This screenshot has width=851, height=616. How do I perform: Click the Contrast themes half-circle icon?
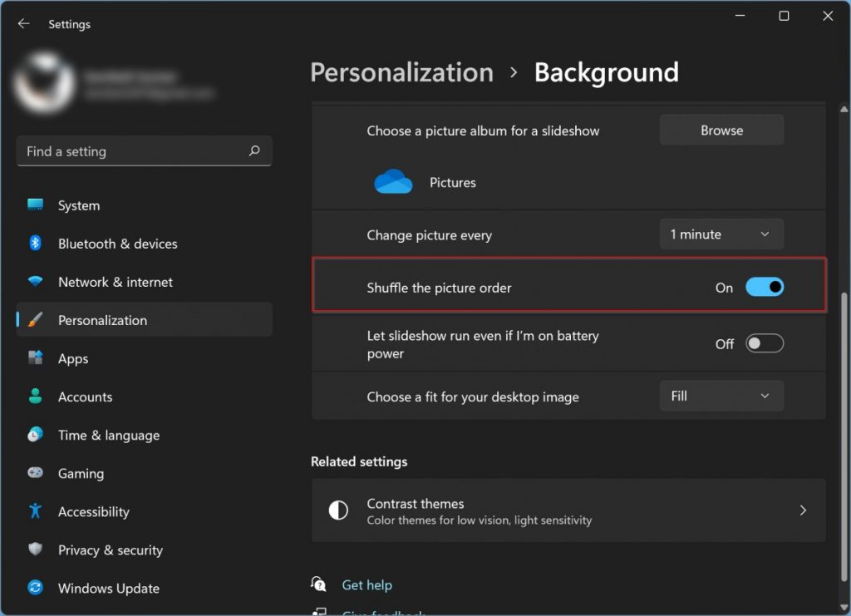click(x=338, y=510)
